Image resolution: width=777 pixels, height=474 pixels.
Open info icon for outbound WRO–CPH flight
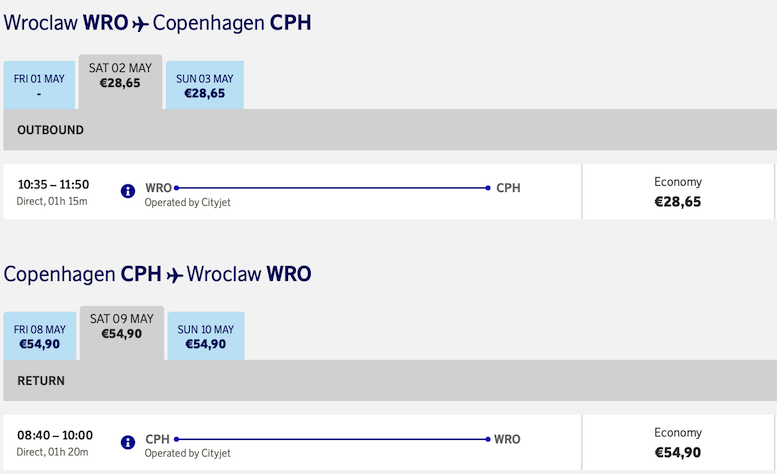tap(128, 191)
